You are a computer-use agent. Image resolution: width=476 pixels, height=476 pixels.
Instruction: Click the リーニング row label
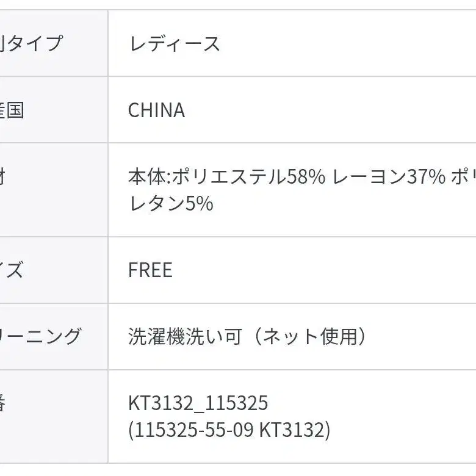click(40, 336)
